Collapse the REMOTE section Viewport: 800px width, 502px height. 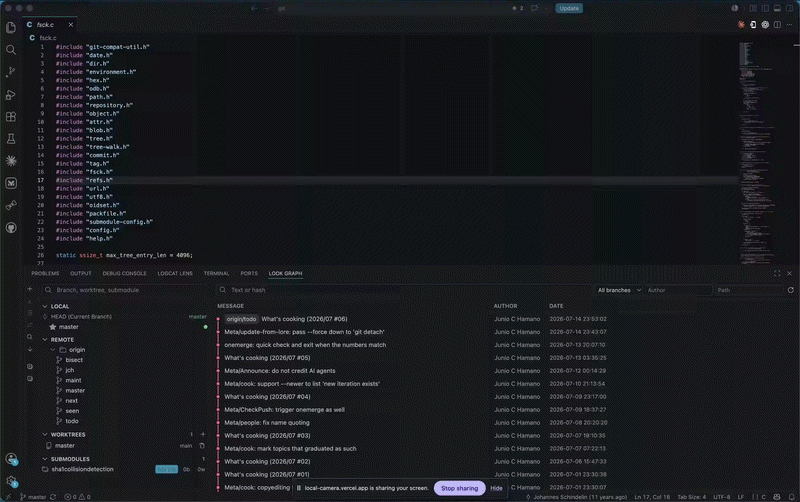(x=45, y=339)
